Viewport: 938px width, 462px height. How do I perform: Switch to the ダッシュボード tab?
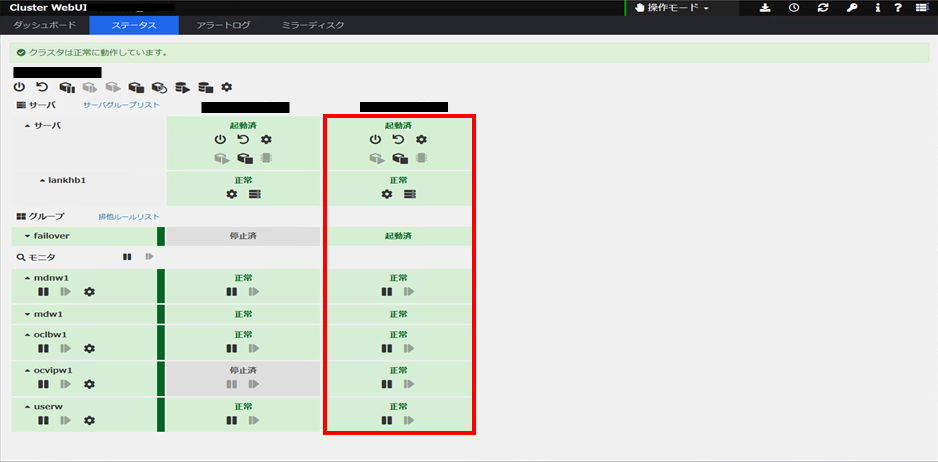coord(44,25)
